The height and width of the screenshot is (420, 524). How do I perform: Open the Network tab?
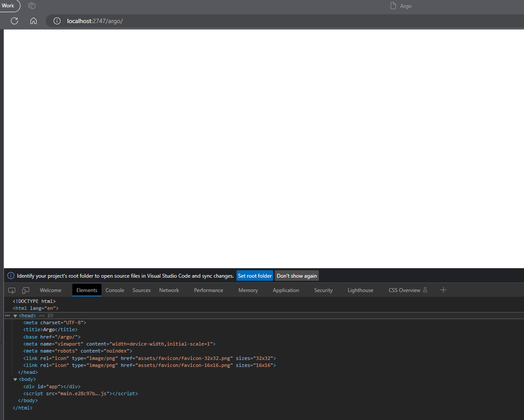pyautogui.click(x=169, y=290)
